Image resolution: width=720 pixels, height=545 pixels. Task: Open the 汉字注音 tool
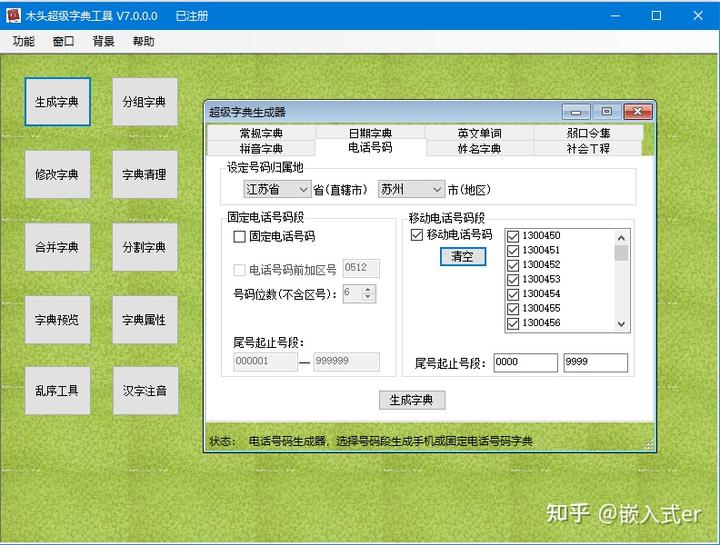145,391
